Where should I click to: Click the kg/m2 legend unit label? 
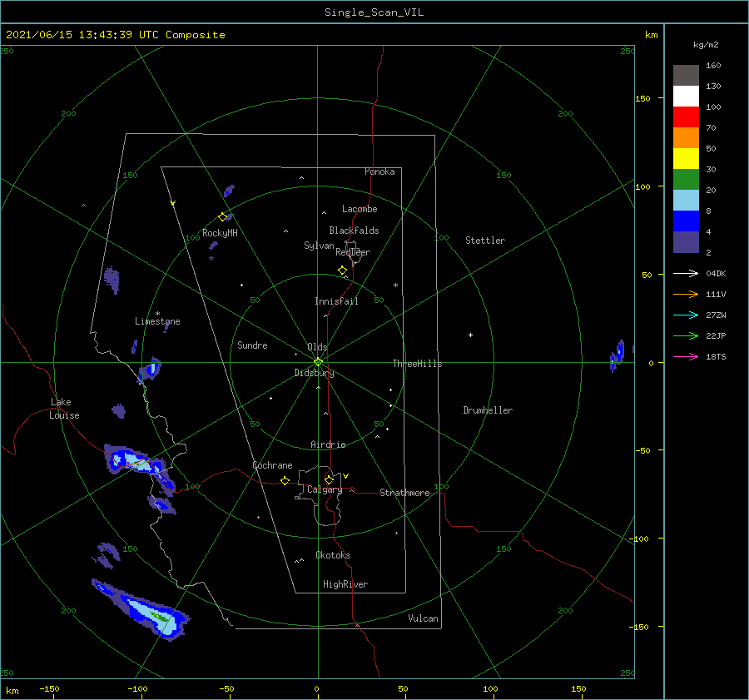(706, 45)
